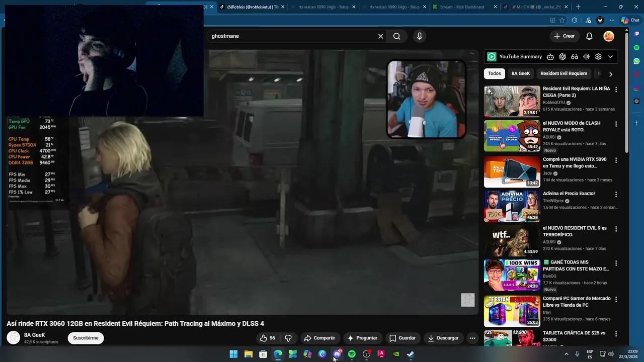Click the Suscribirme button

pos(86,338)
